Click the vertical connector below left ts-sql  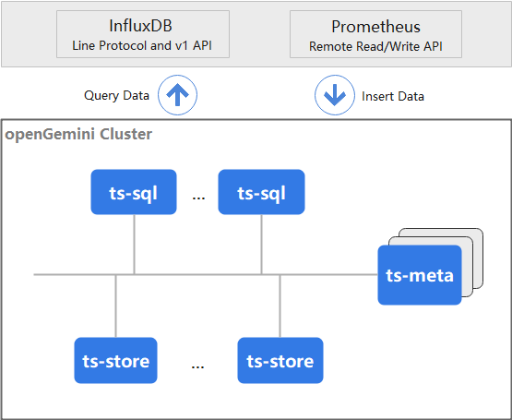134,245
